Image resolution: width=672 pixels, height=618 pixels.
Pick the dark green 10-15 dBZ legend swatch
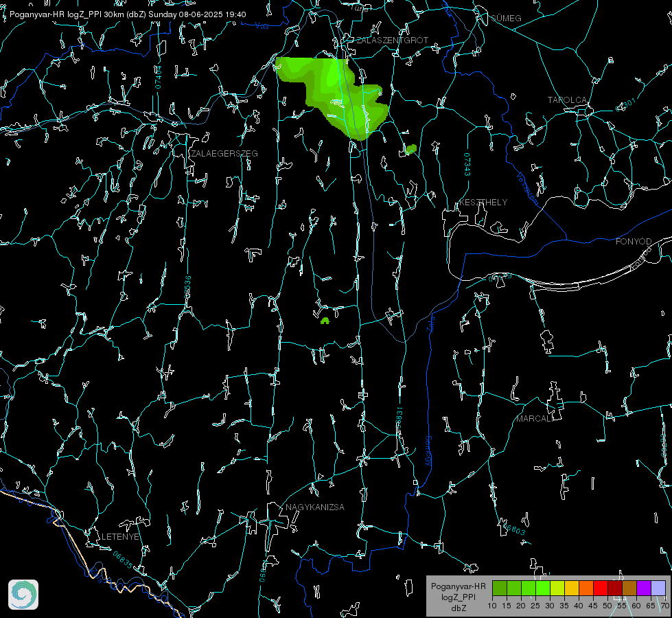[x=500, y=588]
